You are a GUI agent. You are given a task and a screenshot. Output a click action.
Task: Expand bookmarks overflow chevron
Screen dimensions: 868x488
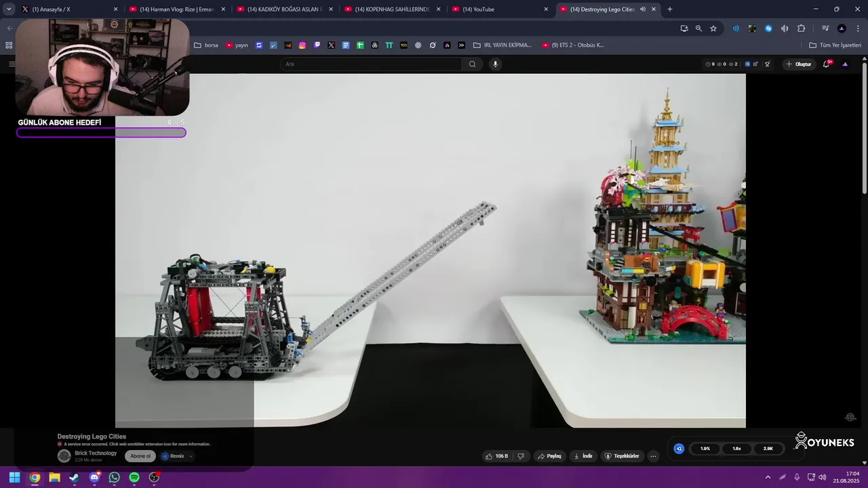tap(461, 45)
